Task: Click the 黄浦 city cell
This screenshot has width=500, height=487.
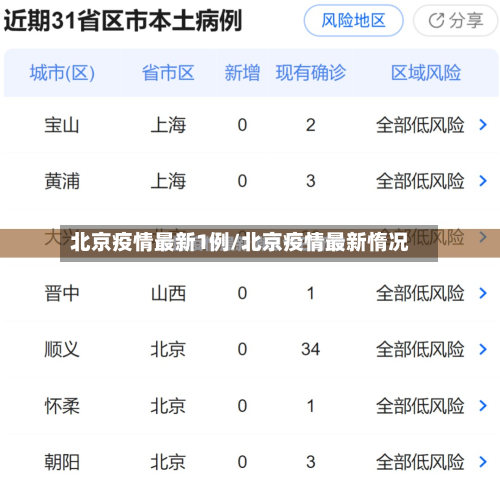Action: (x=62, y=181)
